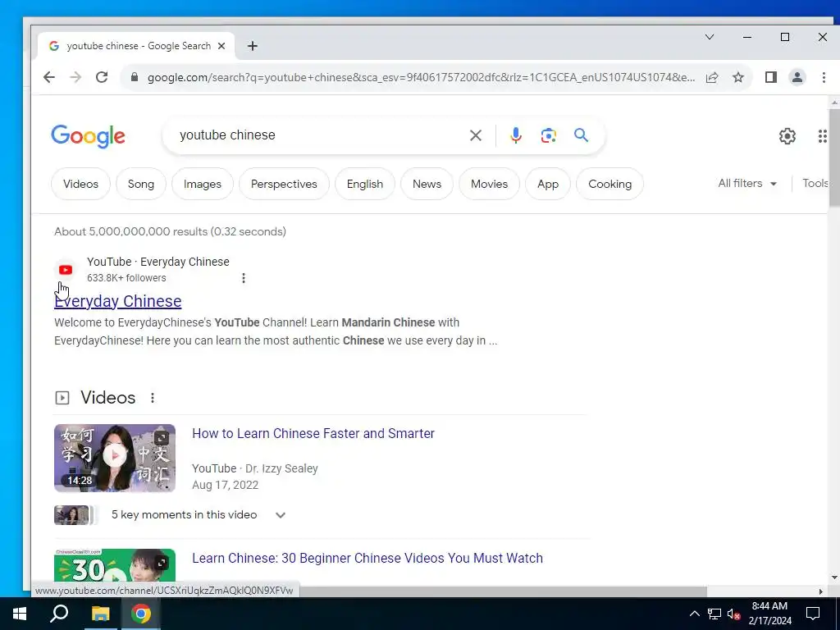Click the muted volume tray icon
This screenshot has height=630, width=840.
(733, 614)
